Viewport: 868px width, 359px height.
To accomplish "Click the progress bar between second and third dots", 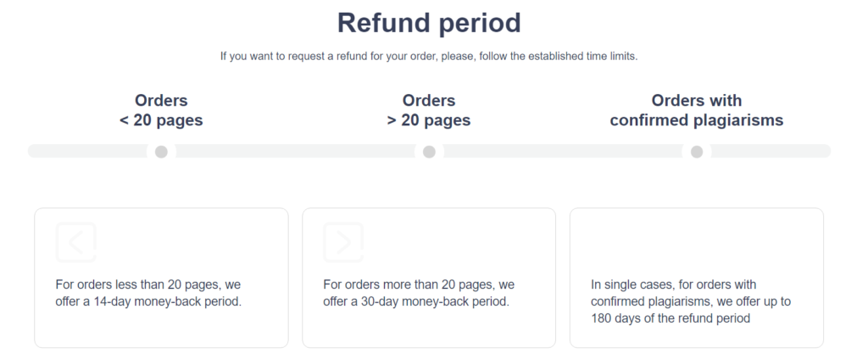I will [x=563, y=151].
